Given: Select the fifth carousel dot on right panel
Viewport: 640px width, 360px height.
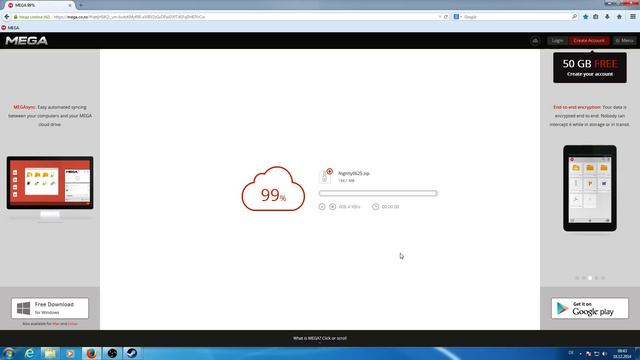Looking at the screenshot, I should (x=603, y=278).
